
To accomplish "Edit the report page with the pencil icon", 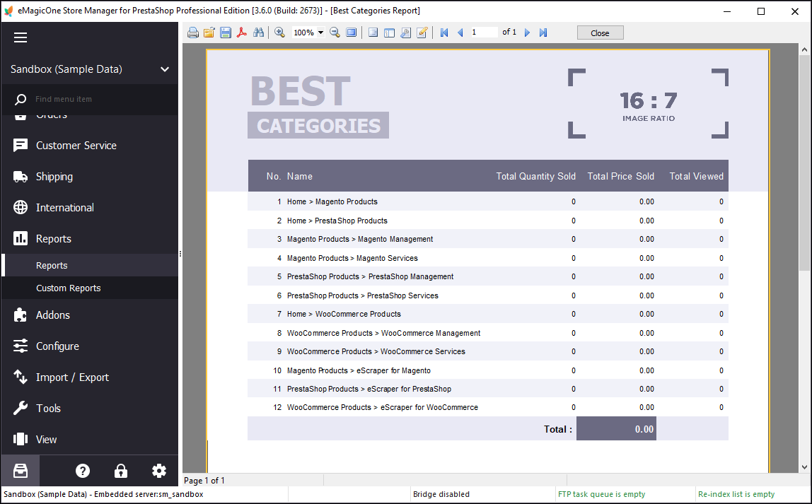I will click(x=422, y=33).
